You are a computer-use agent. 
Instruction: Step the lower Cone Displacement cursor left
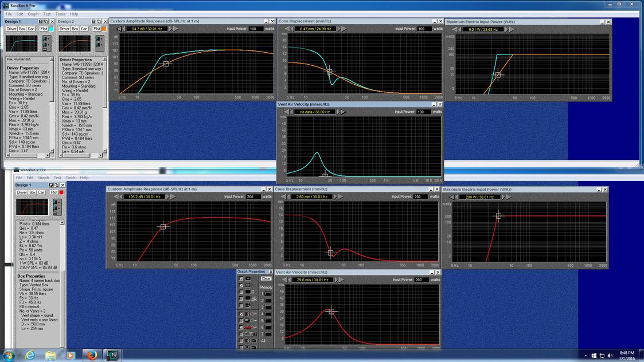click(x=288, y=196)
